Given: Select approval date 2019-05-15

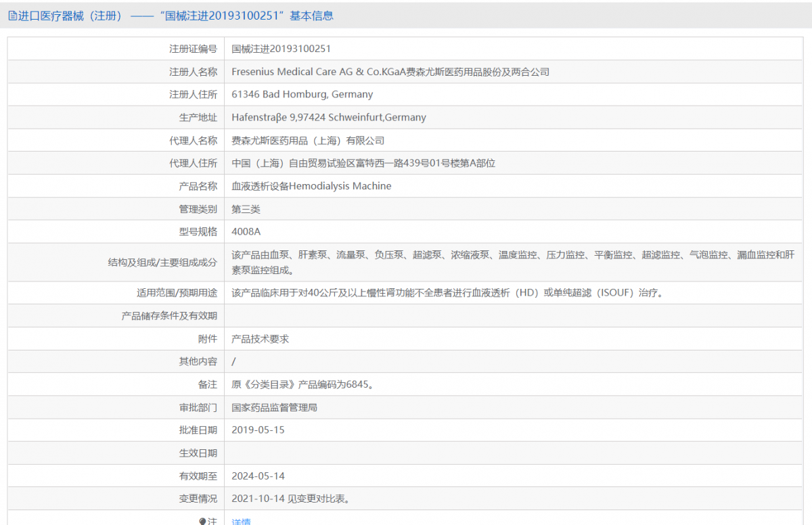Looking at the screenshot, I should point(258,430).
